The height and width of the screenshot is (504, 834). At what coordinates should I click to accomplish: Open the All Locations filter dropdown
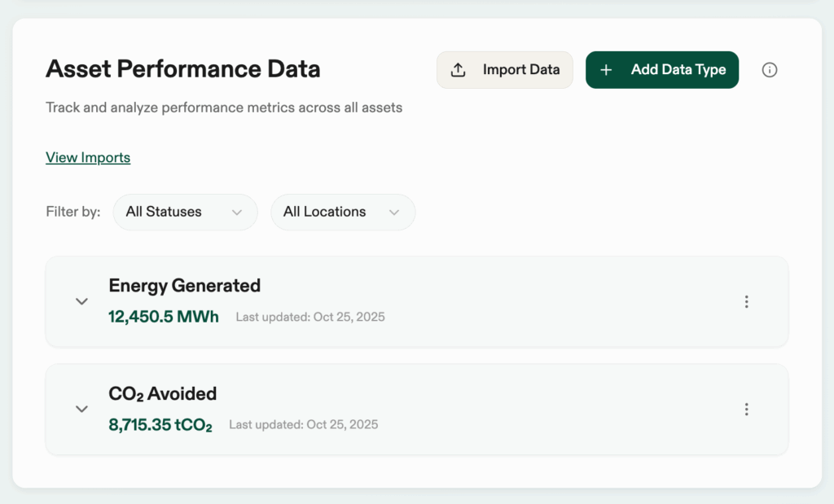(342, 212)
